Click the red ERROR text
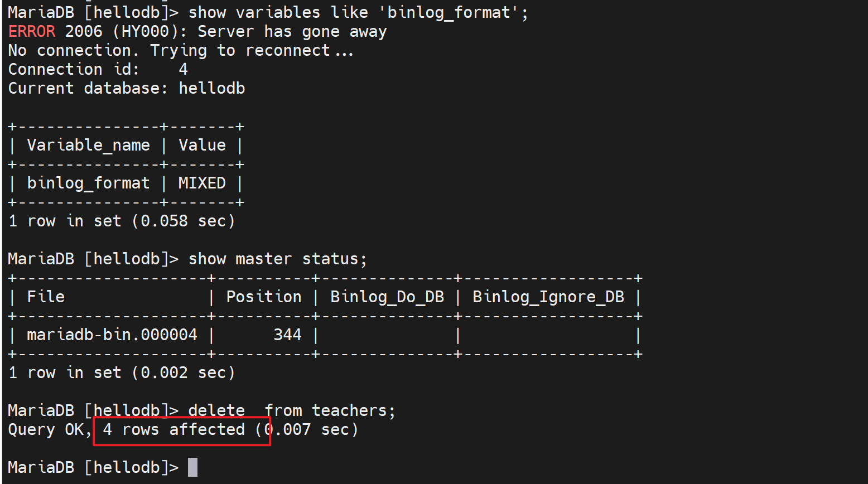This screenshot has height=484, width=868. [x=32, y=31]
